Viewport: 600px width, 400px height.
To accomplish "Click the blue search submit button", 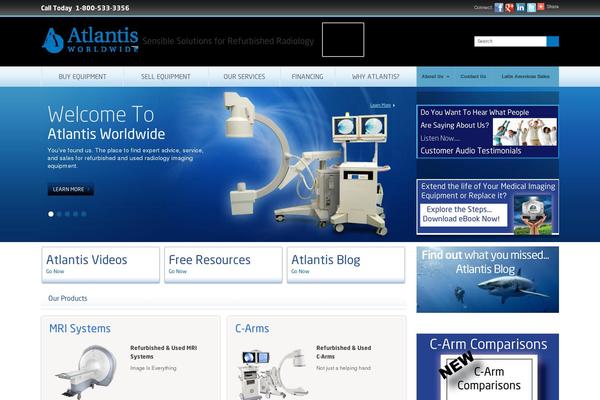I will click(553, 41).
